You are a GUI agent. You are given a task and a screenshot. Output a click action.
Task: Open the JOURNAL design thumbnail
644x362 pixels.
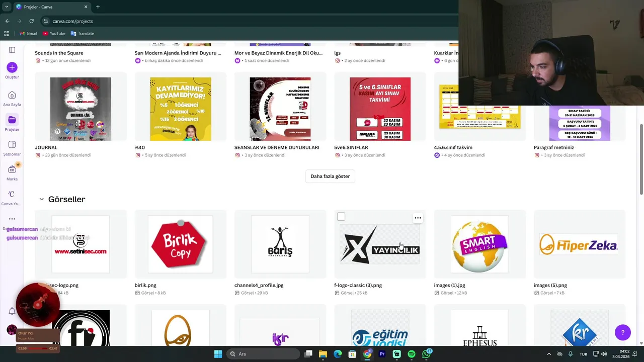point(80,109)
